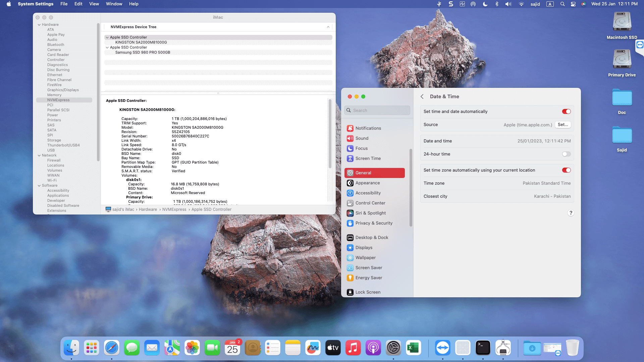Enable 24-hour time switch
Image resolution: width=644 pixels, height=362 pixels.
pos(566,154)
